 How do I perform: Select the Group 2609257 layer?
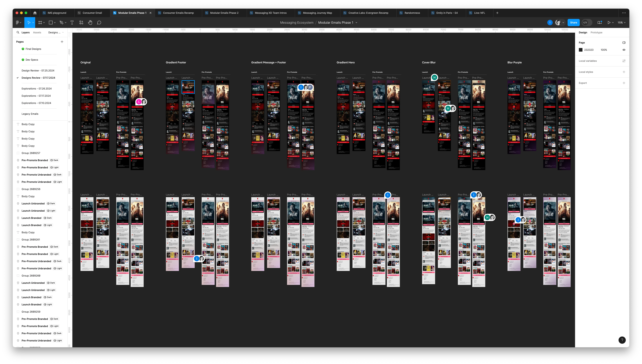[31, 153]
